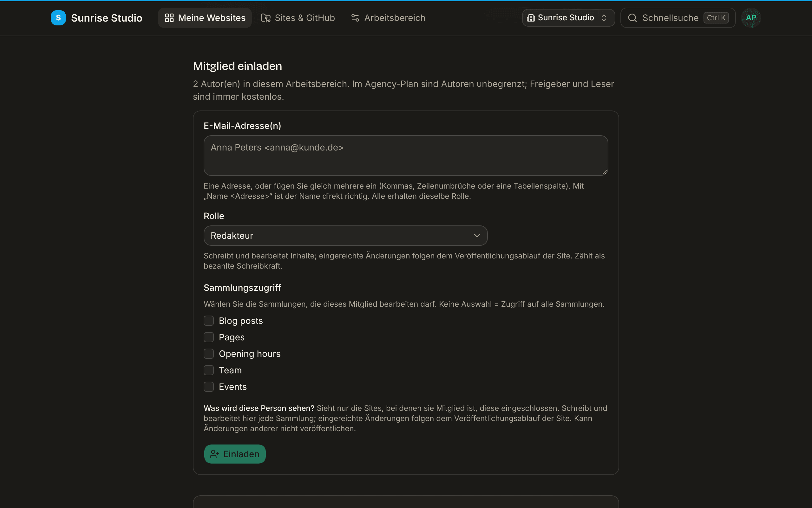812x508 pixels.
Task: Focus the E-Mail-Adresse(n) text area
Action: click(406, 156)
